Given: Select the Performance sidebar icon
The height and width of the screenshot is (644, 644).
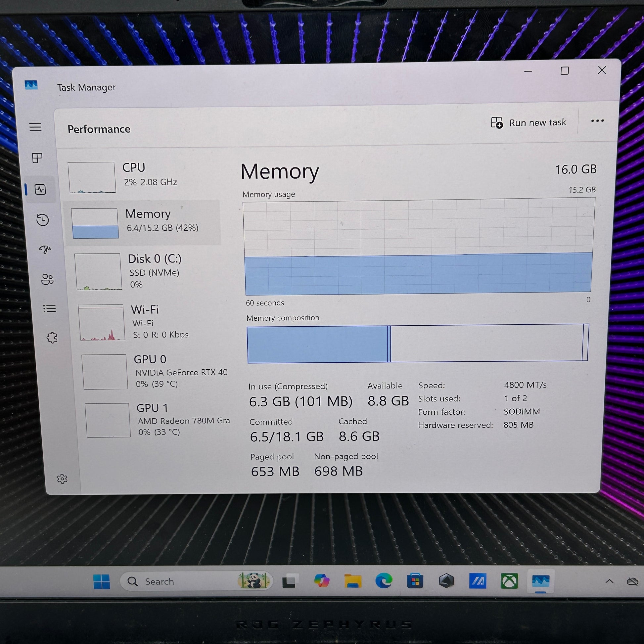Looking at the screenshot, I should (40, 190).
